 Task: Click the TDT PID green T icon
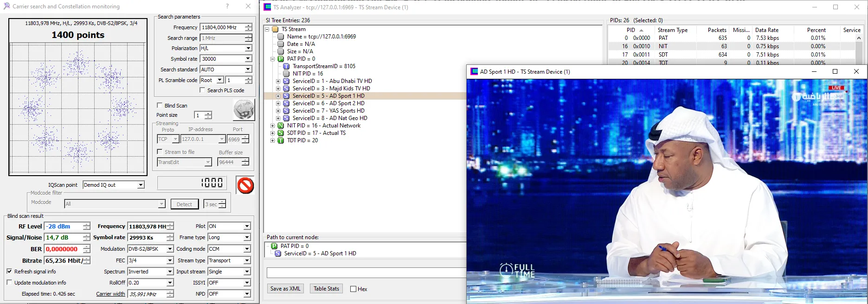(x=281, y=140)
